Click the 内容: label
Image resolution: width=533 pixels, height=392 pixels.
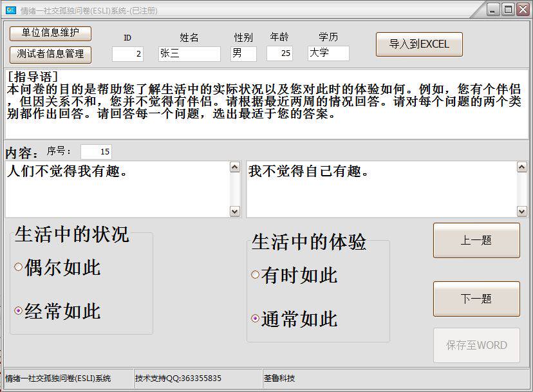22,153
